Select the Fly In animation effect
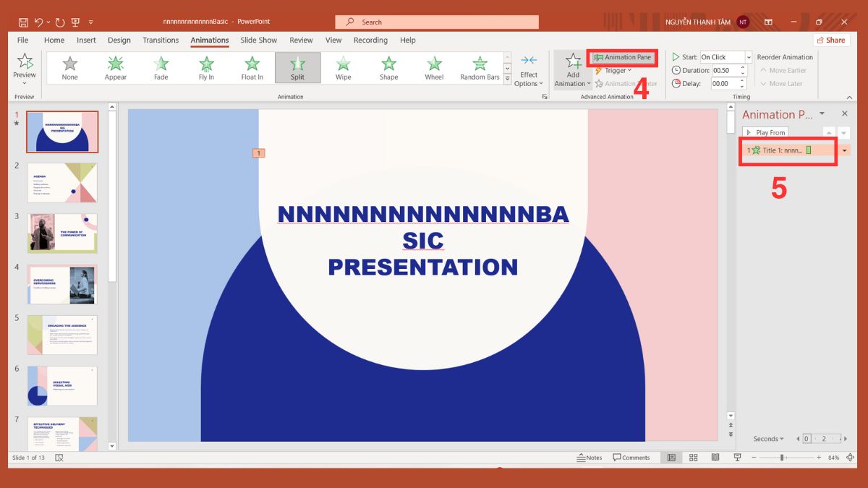This screenshot has height=488, width=868. 206,68
